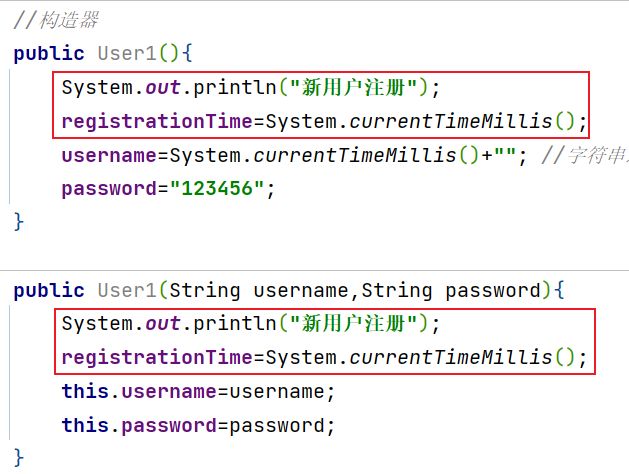Click the closing brace of first constructor

(x=18, y=222)
